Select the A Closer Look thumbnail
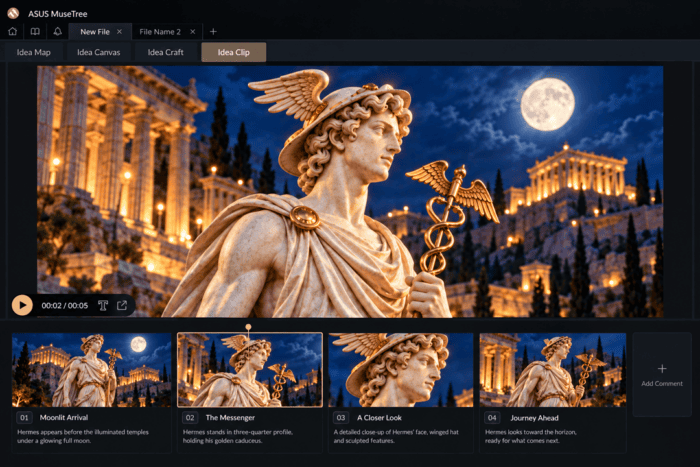 click(401, 370)
